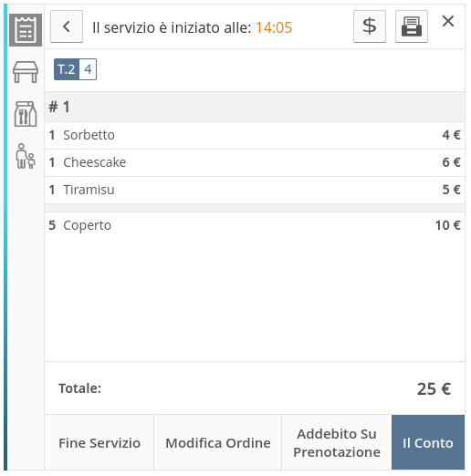Open Il Conto bill button
The width and height of the screenshot is (471, 476).
[x=428, y=442]
